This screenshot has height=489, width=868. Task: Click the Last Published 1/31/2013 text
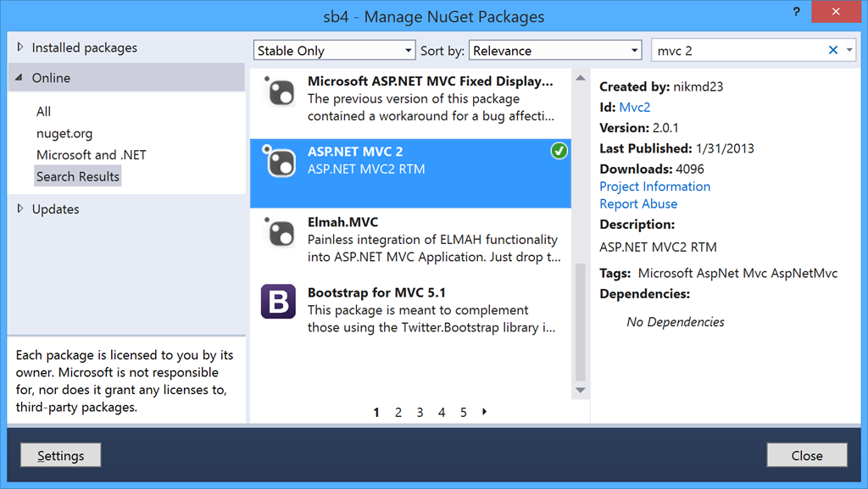point(677,148)
